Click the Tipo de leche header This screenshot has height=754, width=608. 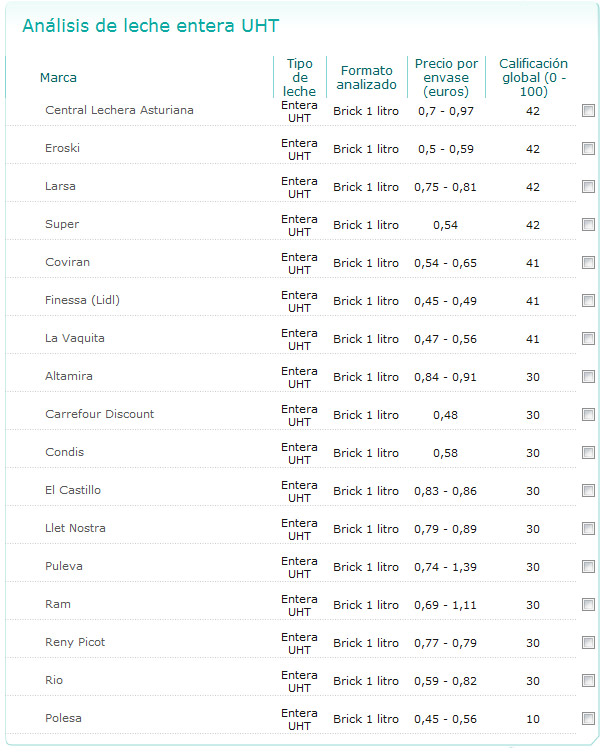pyautogui.click(x=299, y=77)
